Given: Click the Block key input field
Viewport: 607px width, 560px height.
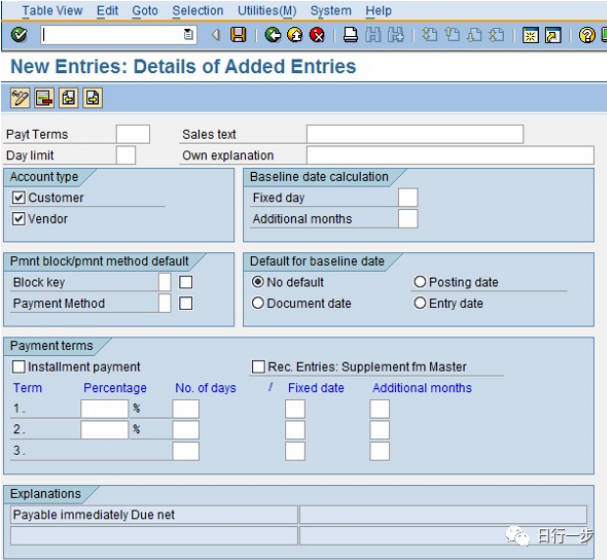Looking at the screenshot, I should click(165, 282).
